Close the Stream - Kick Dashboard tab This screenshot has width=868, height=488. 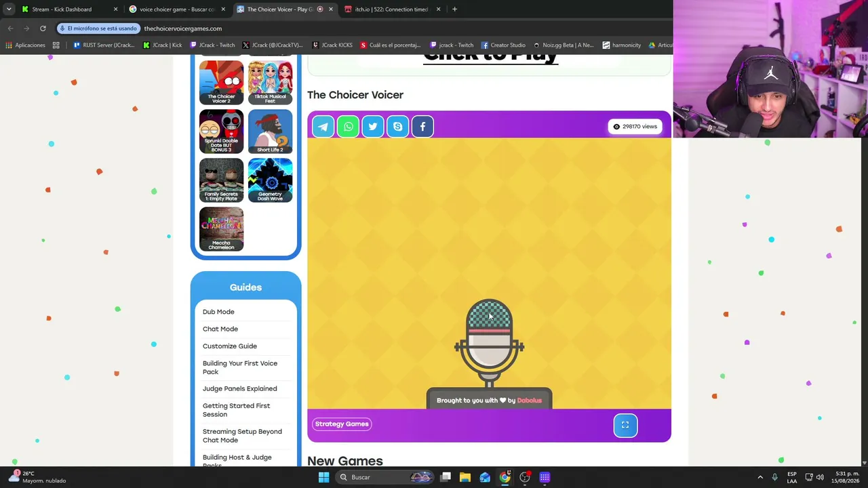(115, 9)
